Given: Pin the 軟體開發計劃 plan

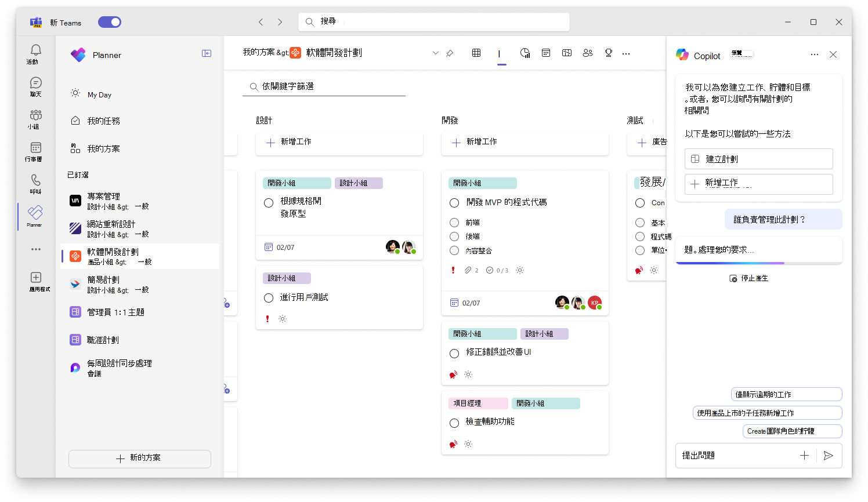Looking at the screenshot, I should coord(450,53).
